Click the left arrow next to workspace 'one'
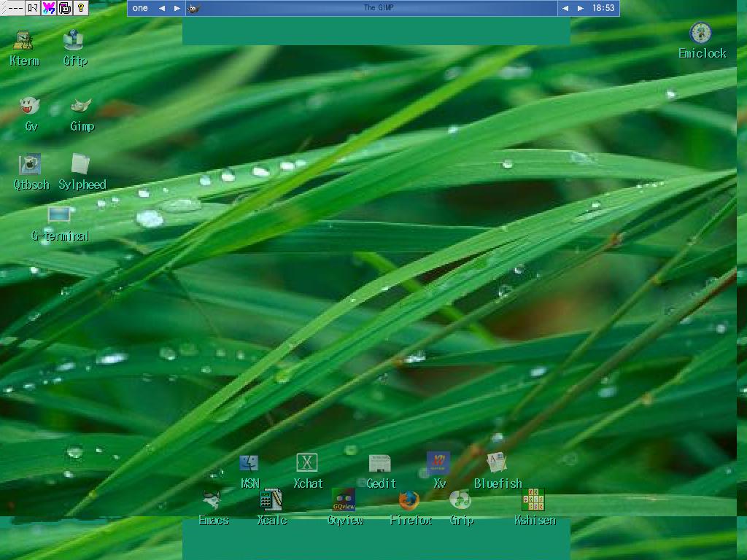This screenshot has height=560, width=747. [x=162, y=8]
